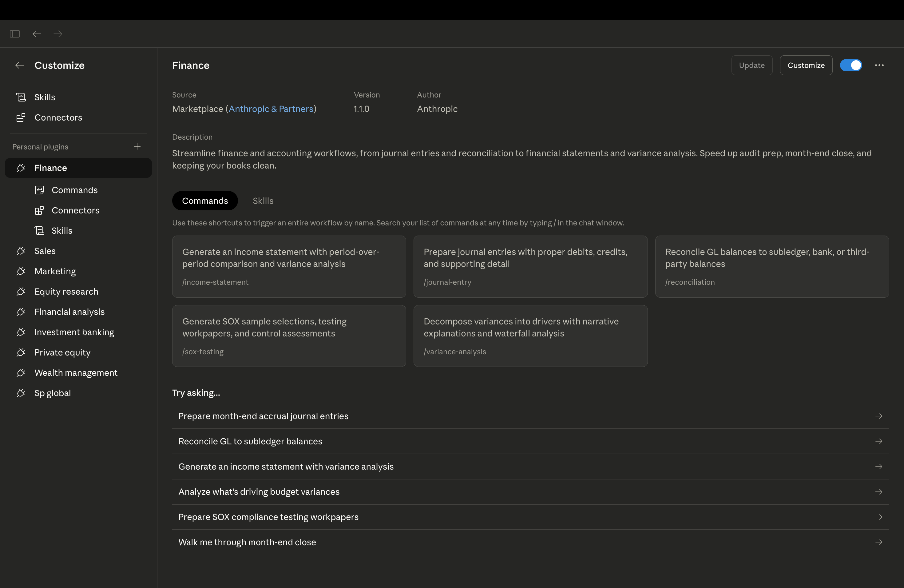Click the Customize button in header
Image resolution: width=904 pixels, height=588 pixels.
[x=806, y=65]
